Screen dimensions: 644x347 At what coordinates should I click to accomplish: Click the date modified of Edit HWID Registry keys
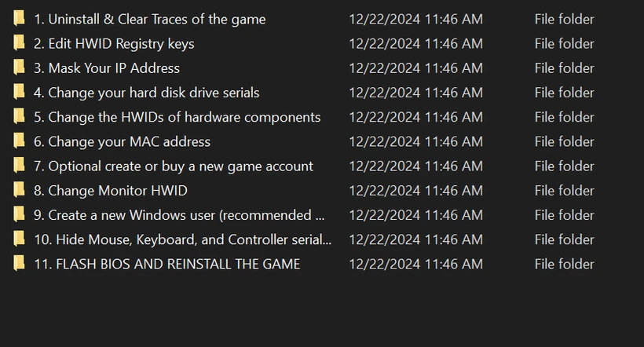point(415,43)
